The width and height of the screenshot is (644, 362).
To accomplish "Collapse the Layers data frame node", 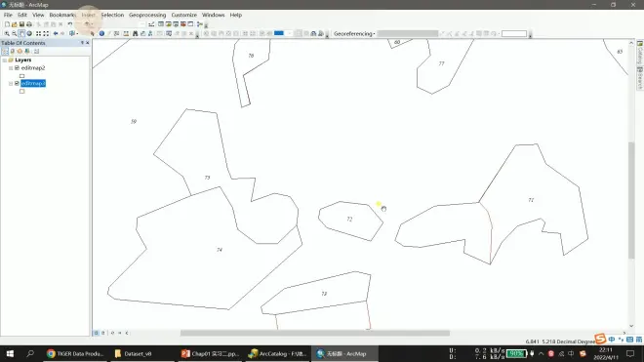I will (x=5, y=60).
